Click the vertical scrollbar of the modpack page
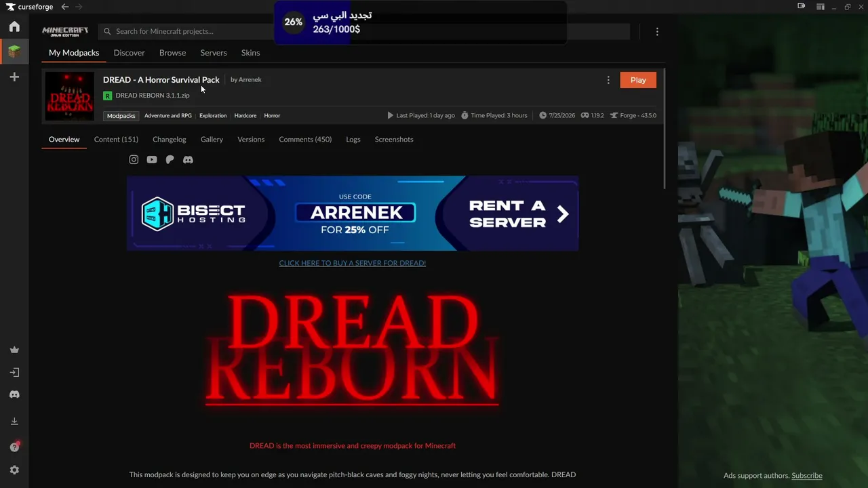 point(665,129)
